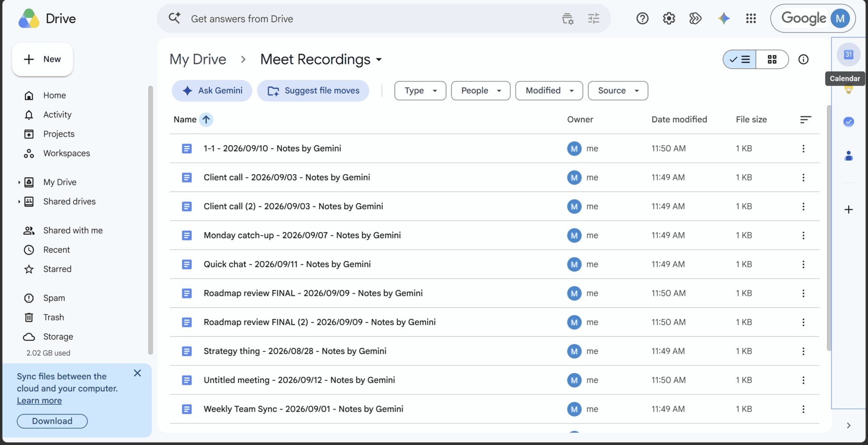
Task: Reverse sort direction arrow next to Name
Action: [206, 119]
